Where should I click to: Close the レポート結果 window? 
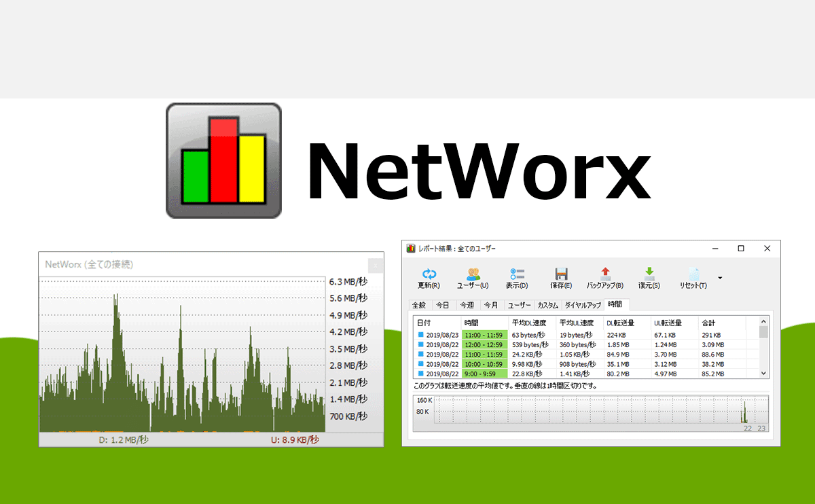coord(767,249)
